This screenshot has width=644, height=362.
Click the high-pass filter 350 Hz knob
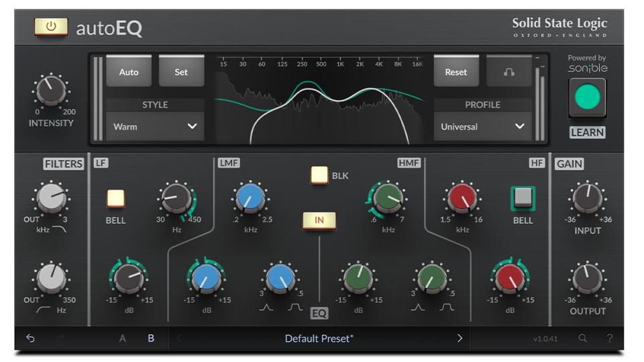coord(52,279)
